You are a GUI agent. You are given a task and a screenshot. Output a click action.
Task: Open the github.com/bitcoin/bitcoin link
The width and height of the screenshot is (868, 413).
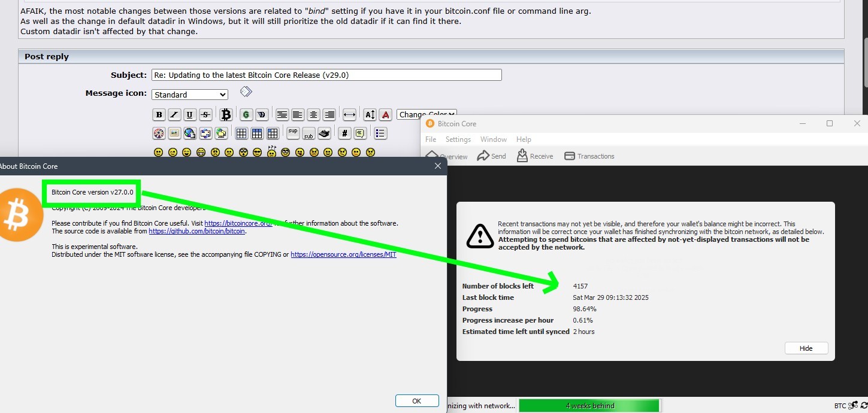(197, 231)
